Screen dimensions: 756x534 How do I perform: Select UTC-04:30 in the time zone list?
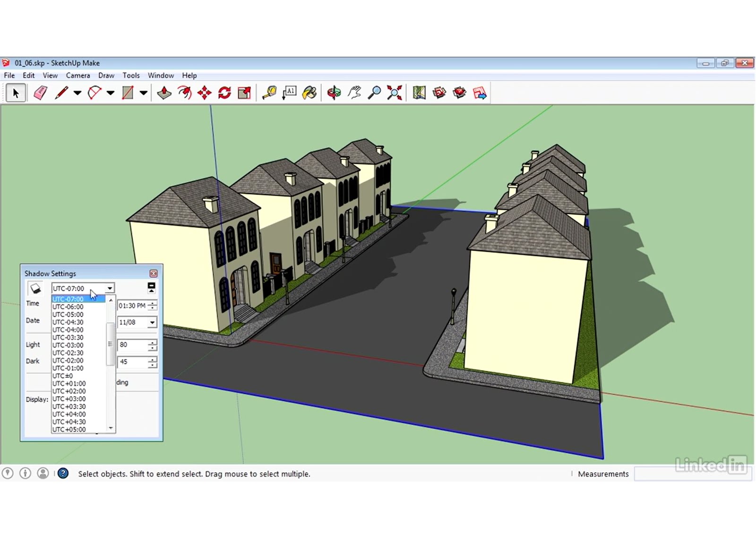pos(78,322)
